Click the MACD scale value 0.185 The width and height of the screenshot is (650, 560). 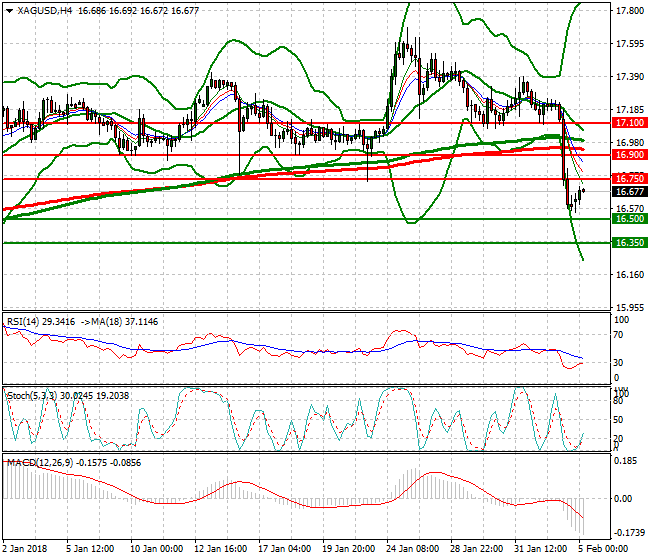click(626, 461)
